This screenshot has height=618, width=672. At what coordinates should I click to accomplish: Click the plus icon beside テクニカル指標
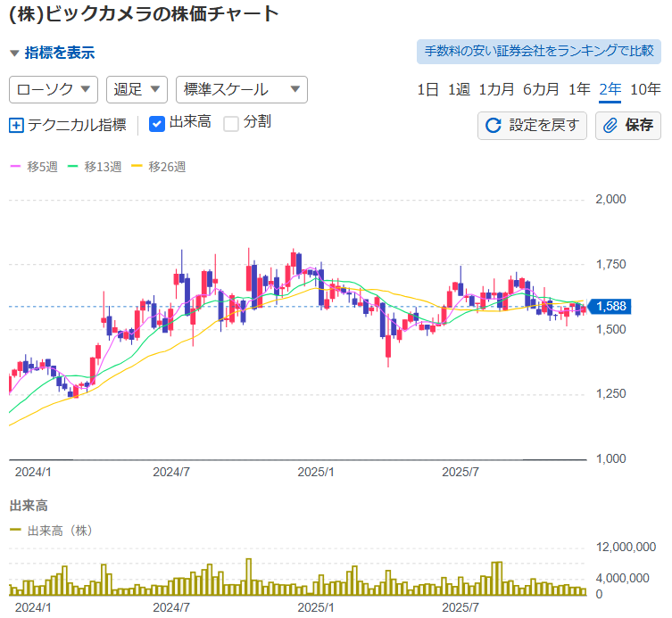pos(16,125)
